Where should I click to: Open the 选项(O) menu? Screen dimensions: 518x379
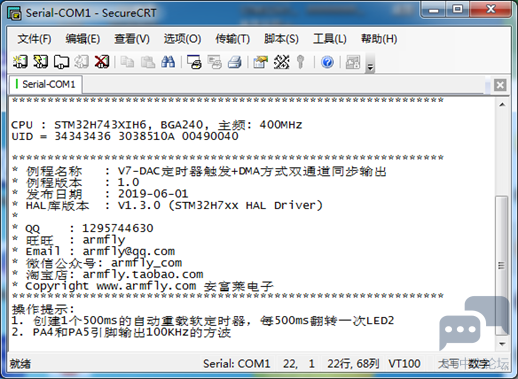[182, 39]
